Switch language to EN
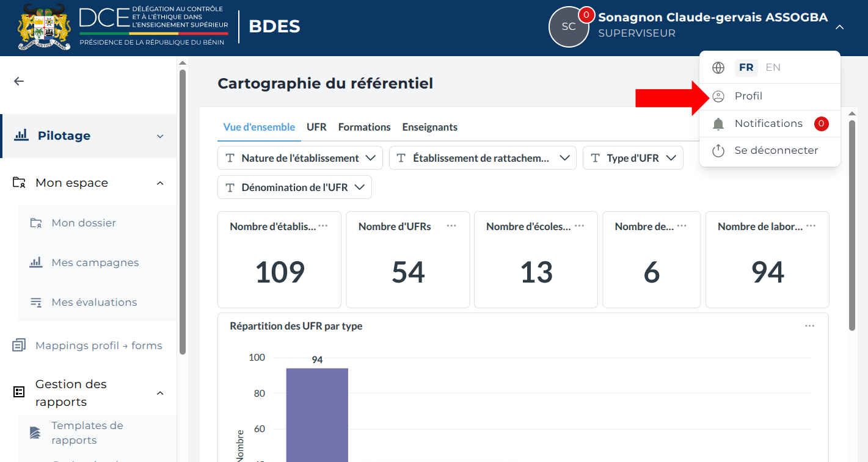 tap(773, 68)
